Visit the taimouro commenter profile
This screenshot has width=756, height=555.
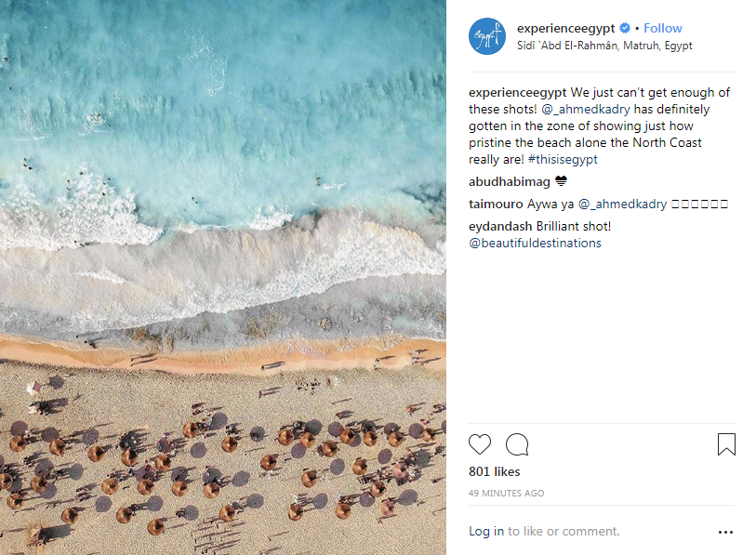click(497, 204)
